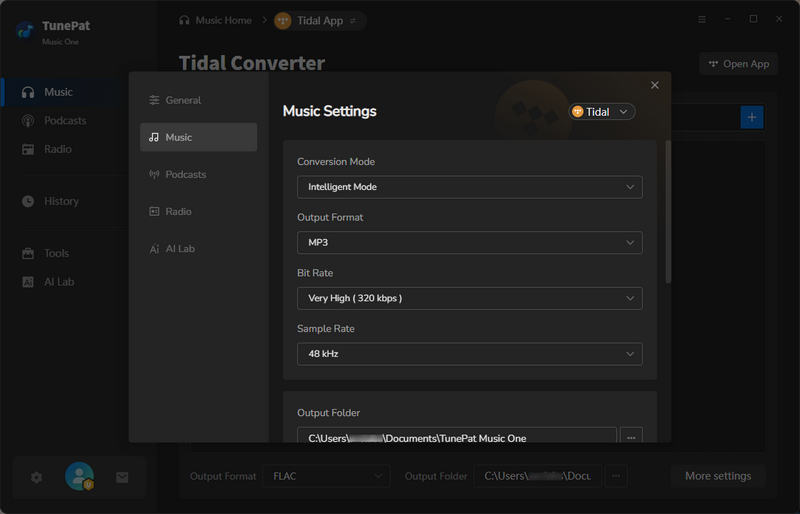Screen dimensions: 800x514
Task: Click the clock icon beside History
Action: pyautogui.click(x=28, y=201)
